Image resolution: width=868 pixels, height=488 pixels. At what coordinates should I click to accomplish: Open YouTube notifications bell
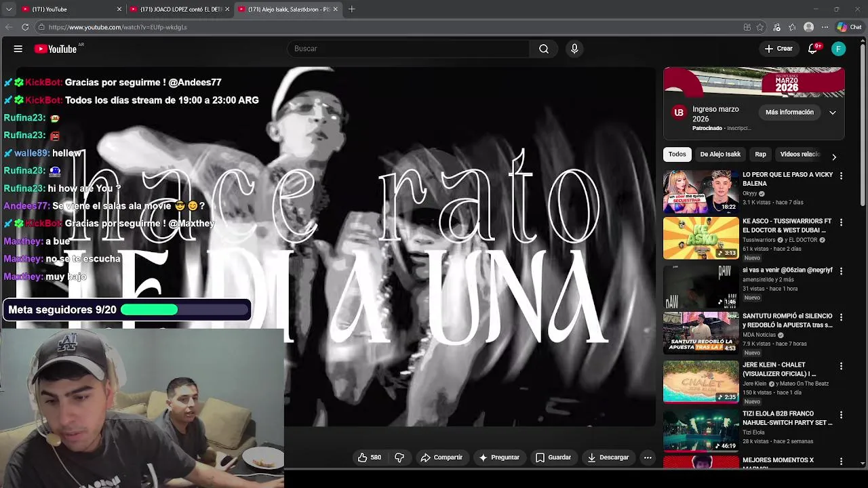814,49
